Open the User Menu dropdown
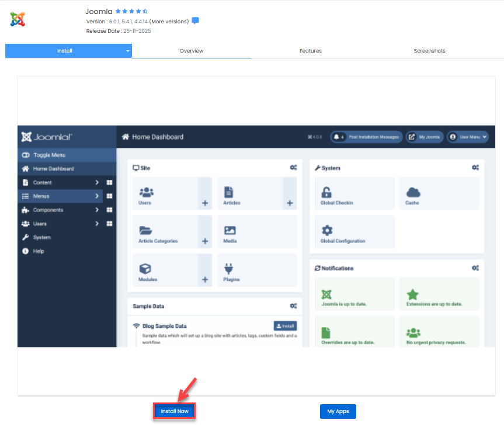 coord(468,137)
